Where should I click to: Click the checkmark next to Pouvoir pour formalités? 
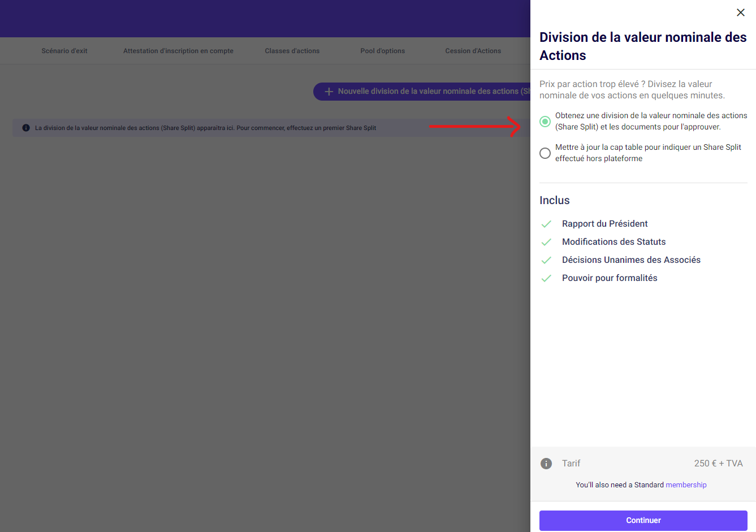(x=546, y=278)
